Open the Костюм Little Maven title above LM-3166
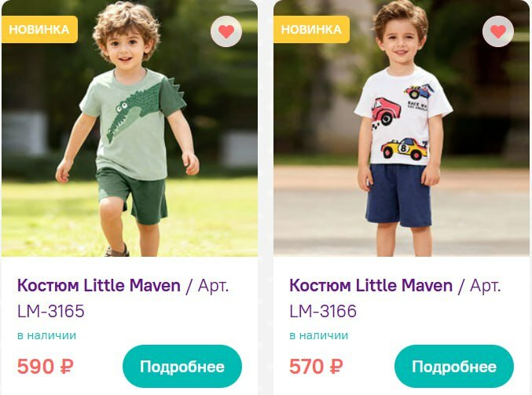 [371, 285]
